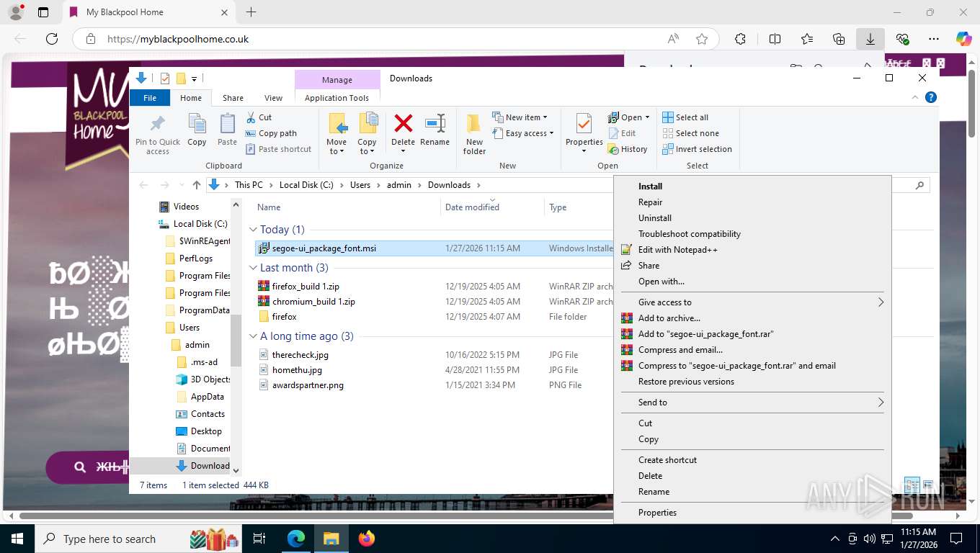Click Edge refresh page icon

(x=52, y=39)
